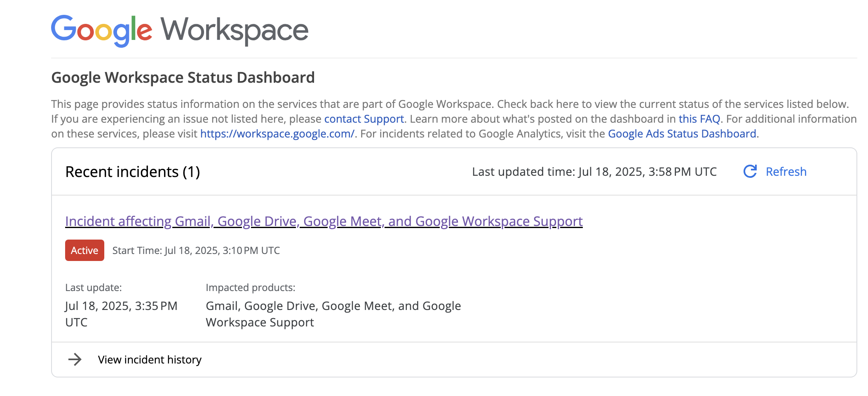This screenshot has width=868, height=396.
Task: Click the red Active status badge
Action: coord(84,250)
